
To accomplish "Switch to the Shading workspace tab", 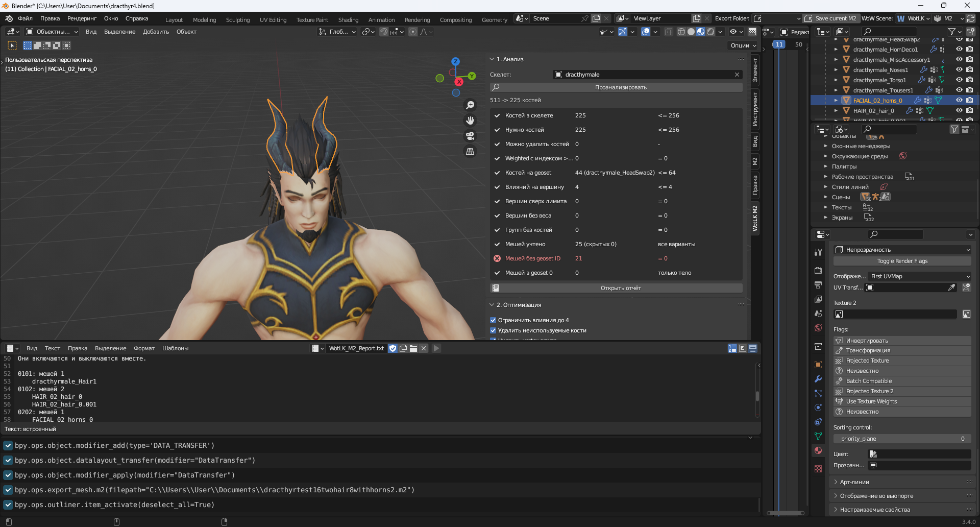I will (348, 20).
